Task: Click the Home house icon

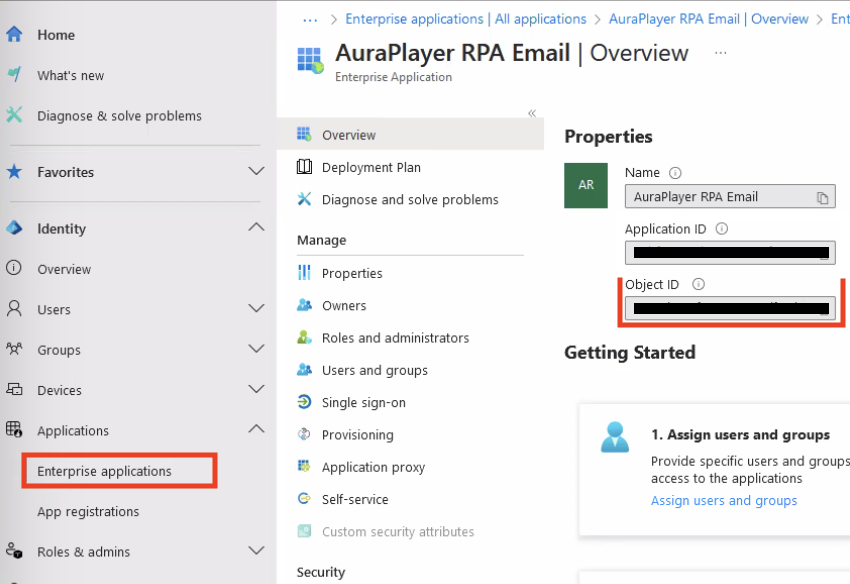Action: click(x=14, y=34)
